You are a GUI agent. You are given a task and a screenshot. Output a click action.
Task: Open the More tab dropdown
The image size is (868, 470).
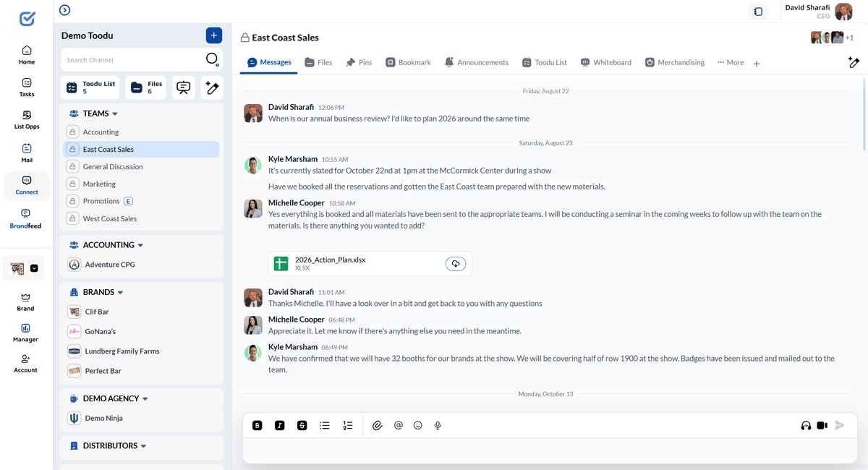pos(730,62)
